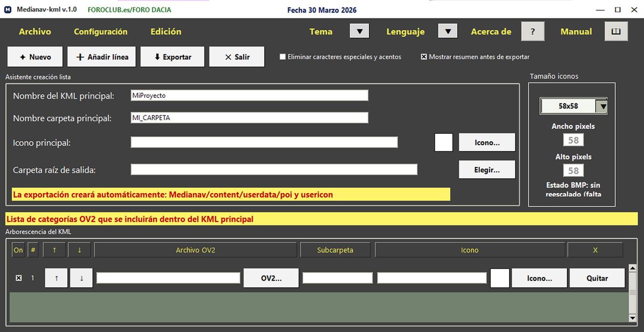The image size is (644, 332).
Task: Click the Quitar button in row 1
Action: [597, 278]
